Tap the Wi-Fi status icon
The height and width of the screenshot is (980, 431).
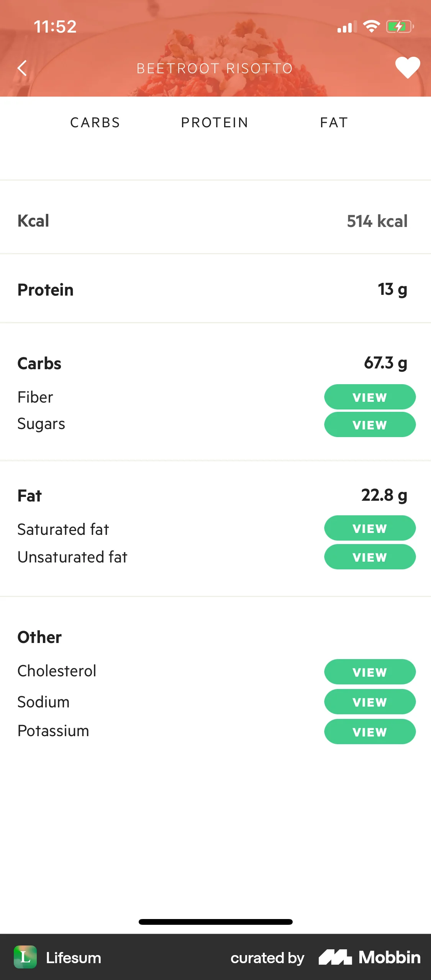point(371,26)
